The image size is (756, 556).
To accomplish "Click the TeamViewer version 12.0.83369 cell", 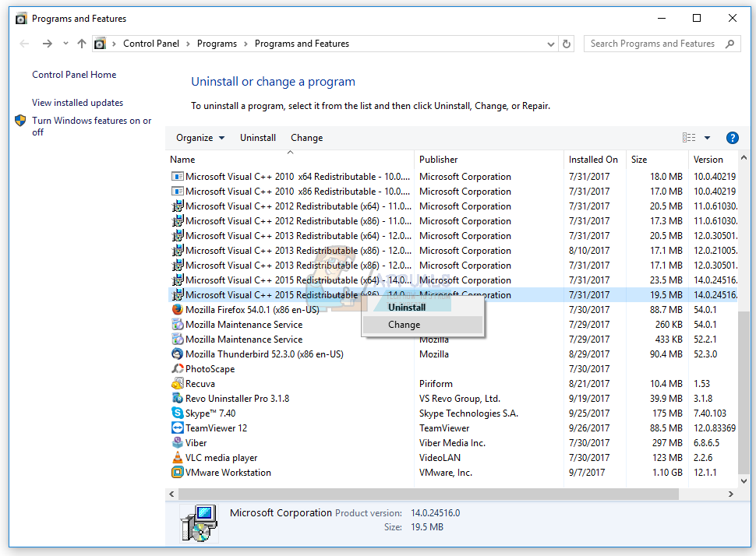I will [x=715, y=428].
